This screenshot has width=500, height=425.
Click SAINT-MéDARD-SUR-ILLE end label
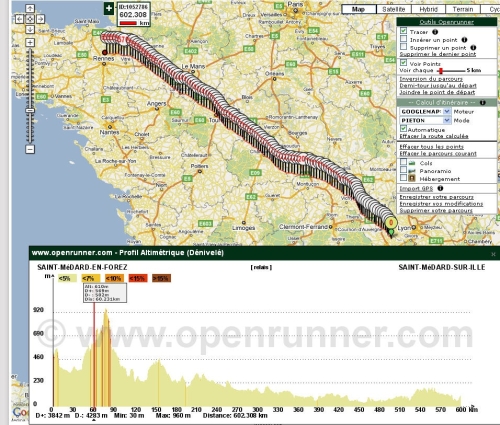pos(442,267)
